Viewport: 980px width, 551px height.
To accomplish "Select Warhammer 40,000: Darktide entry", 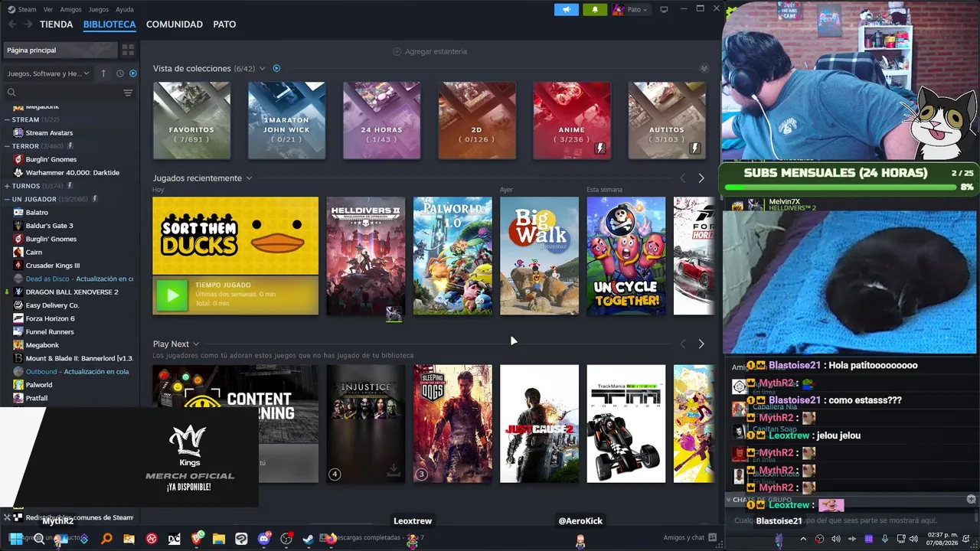I will [x=73, y=173].
